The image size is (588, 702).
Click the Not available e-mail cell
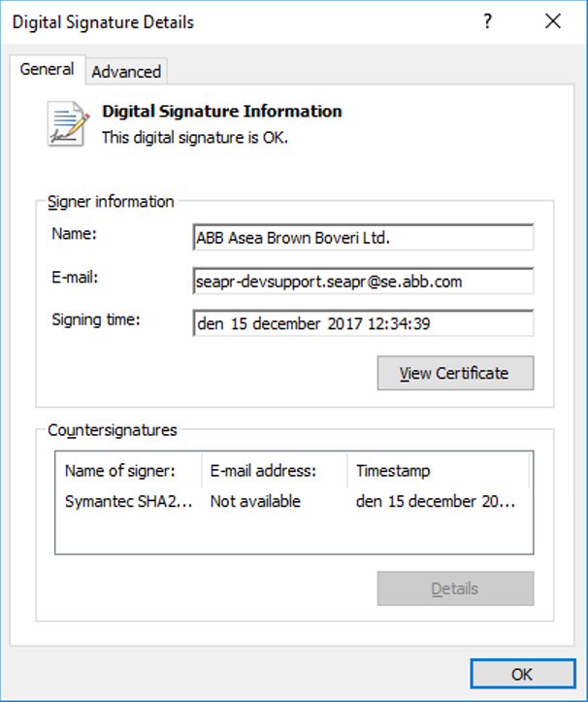255,501
